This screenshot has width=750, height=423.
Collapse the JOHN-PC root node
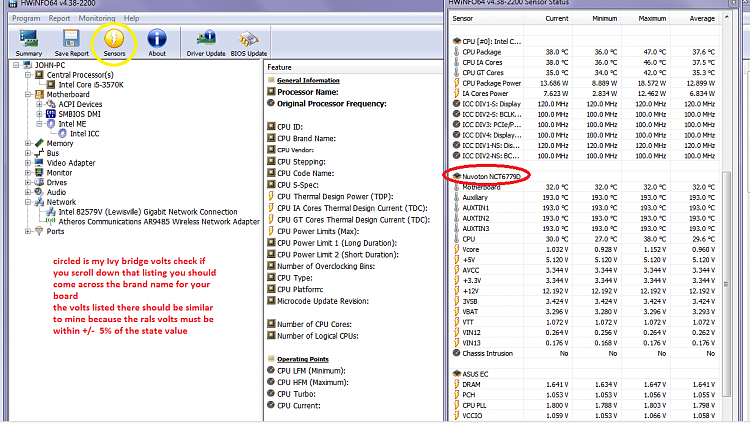(16, 65)
